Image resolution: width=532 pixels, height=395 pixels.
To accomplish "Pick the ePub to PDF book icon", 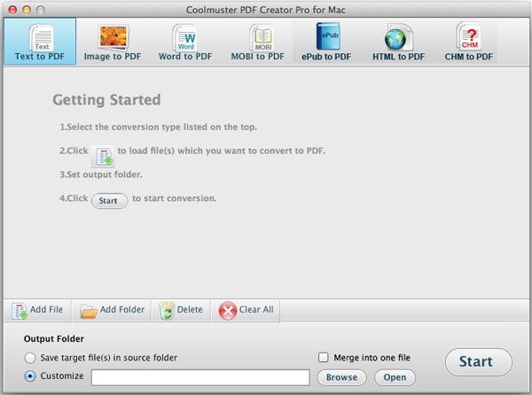I will pyautogui.click(x=326, y=42).
